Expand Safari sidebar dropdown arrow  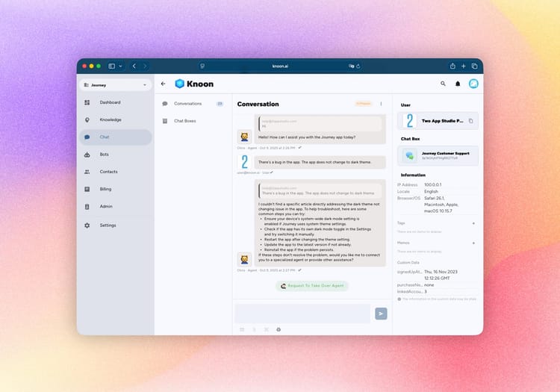pyautogui.click(x=121, y=66)
